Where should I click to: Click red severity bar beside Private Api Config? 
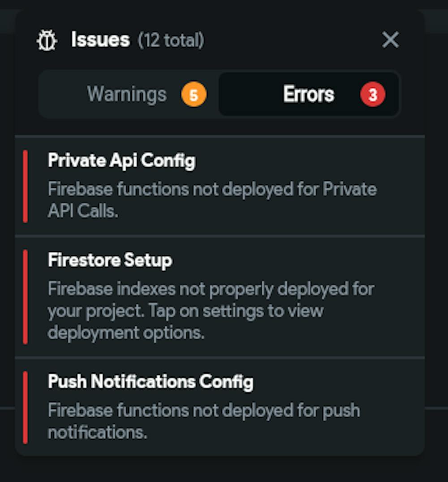click(25, 186)
